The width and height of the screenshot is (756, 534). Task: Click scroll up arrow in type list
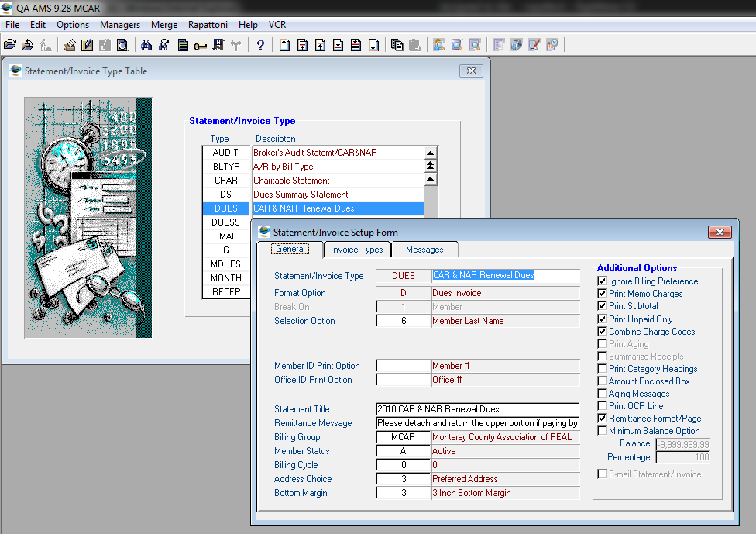pyautogui.click(x=431, y=181)
